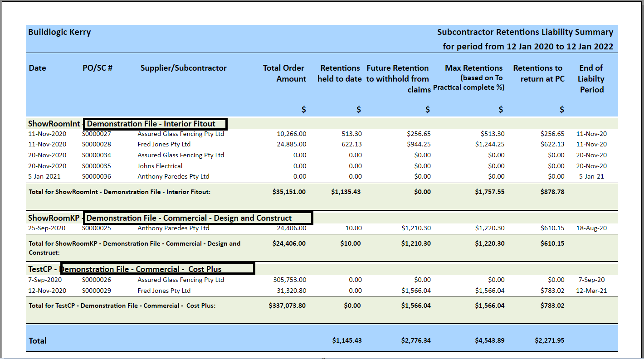
Task: Click the $1,757.55 ShowRoomInt max retentions total
Action: point(490,192)
